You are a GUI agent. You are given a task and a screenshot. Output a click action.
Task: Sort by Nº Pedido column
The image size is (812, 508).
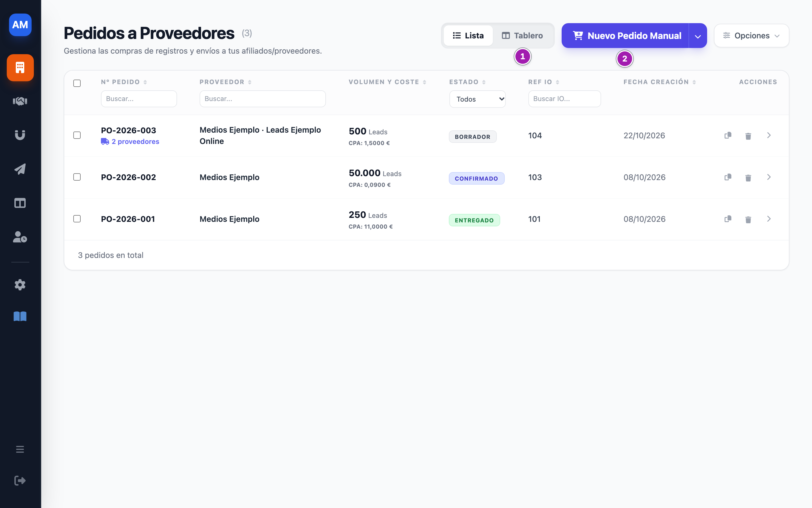(124, 82)
